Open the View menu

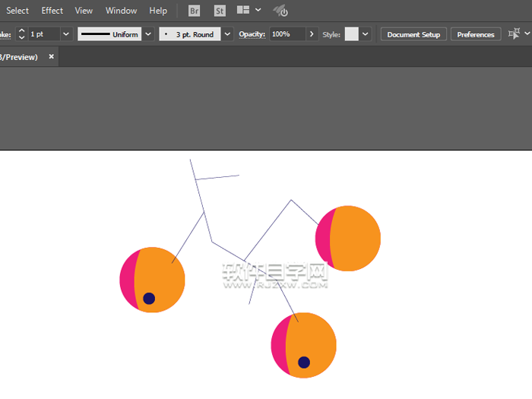click(x=84, y=11)
